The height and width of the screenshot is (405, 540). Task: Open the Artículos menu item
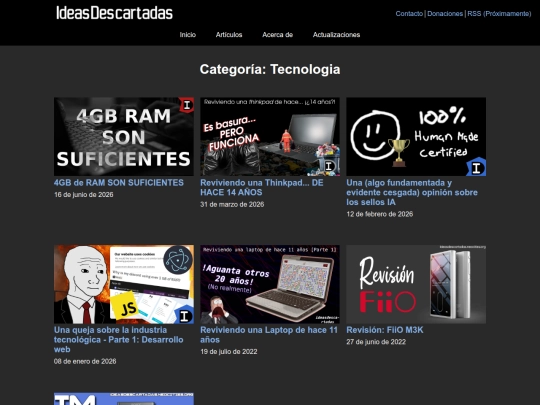[x=229, y=35]
